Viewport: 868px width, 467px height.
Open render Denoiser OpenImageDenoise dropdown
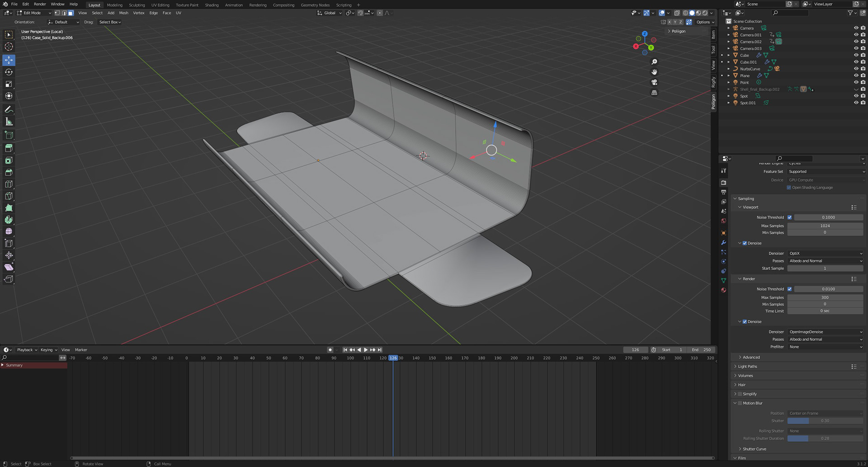click(826, 332)
